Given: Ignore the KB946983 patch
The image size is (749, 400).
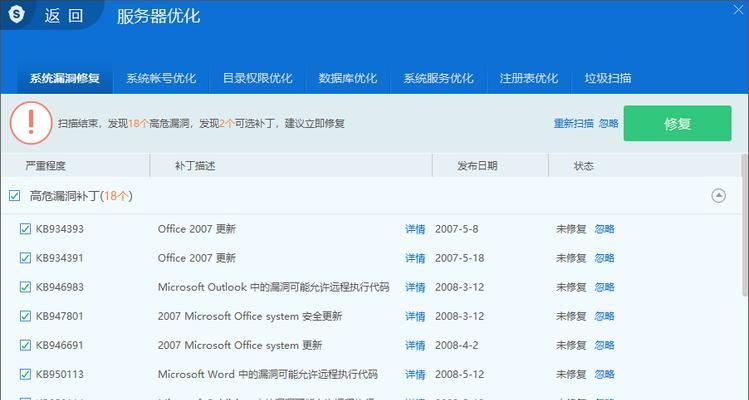Looking at the screenshot, I should pos(604,287).
